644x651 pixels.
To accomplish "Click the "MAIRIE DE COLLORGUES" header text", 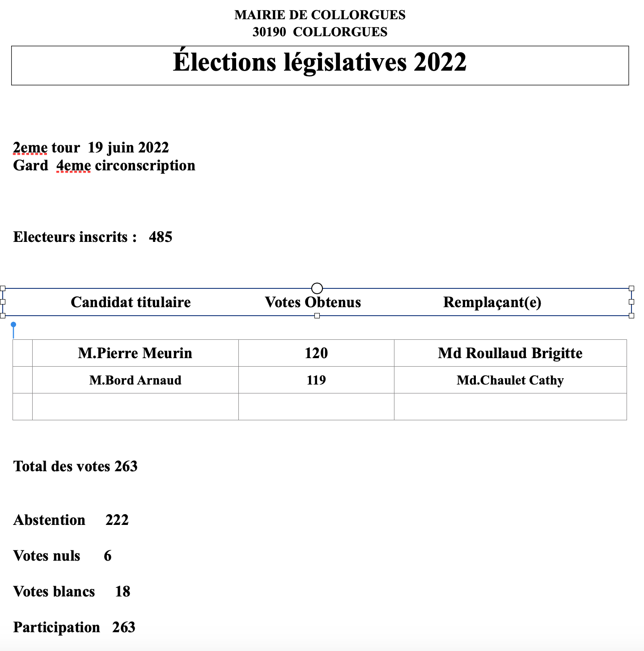I will pos(320,15).
